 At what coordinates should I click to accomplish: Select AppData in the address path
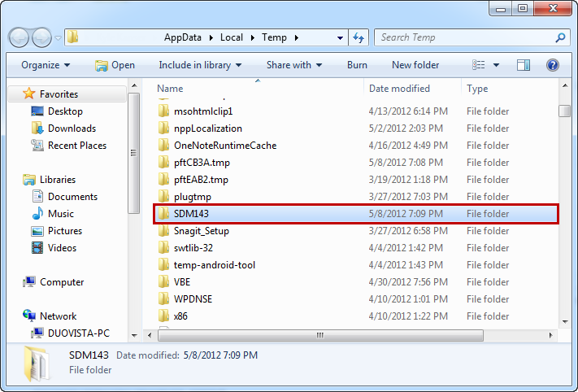pyautogui.click(x=183, y=37)
